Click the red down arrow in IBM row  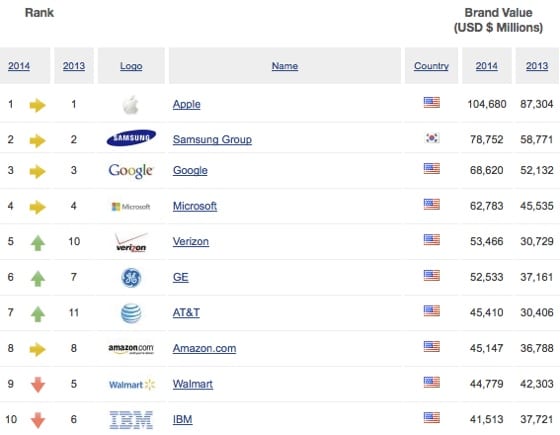(x=38, y=420)
